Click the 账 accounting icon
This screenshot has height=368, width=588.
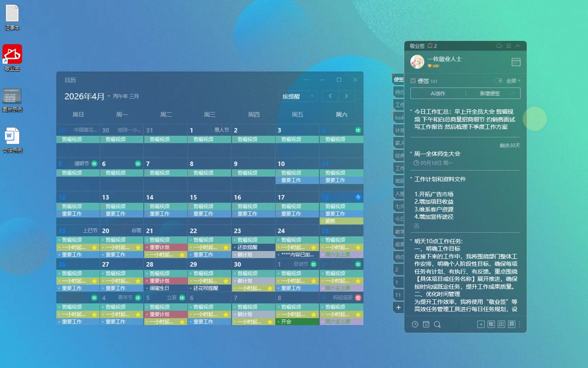[491, 324]
